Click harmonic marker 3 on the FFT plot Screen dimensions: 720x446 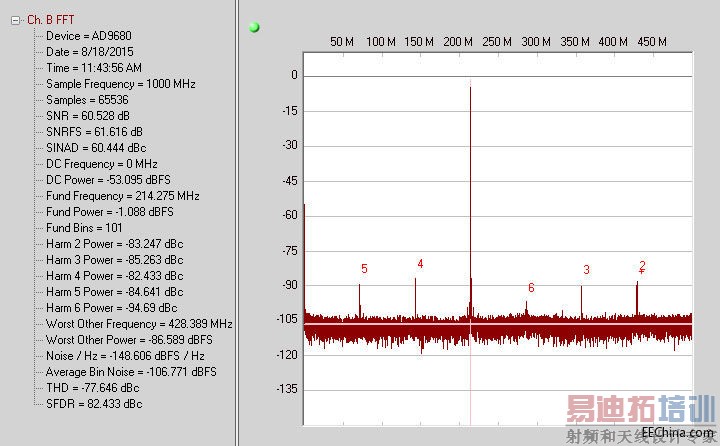pos(586,270)
